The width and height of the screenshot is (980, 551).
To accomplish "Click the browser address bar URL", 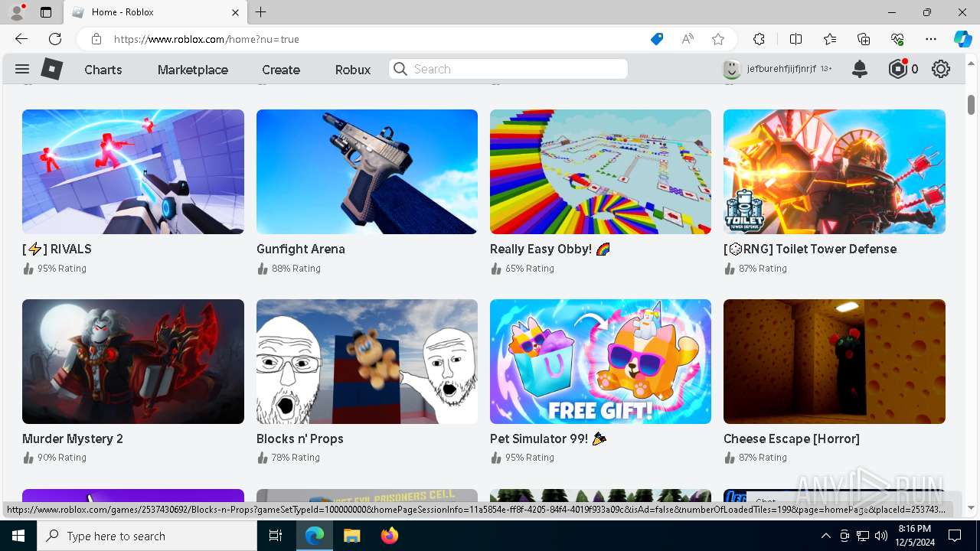I will click(207, 39).
